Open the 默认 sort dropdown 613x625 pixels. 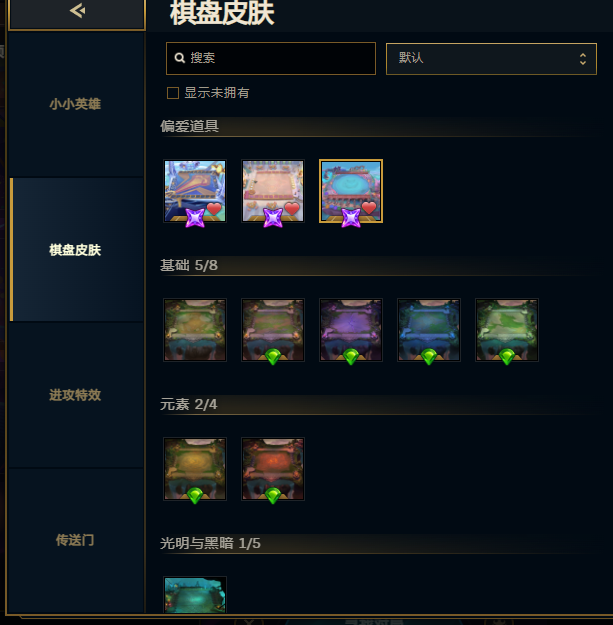point(491,59)
